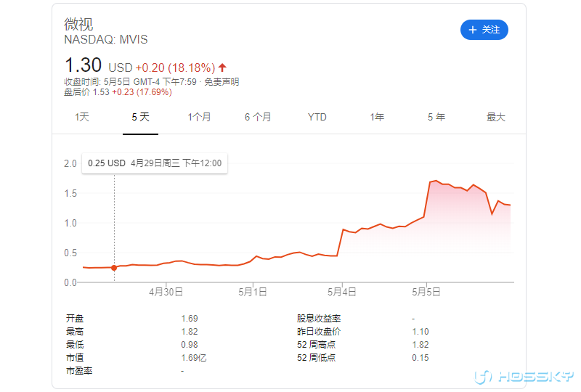Open the YTD chart tab
581x392 pixels.
(317, 117)
